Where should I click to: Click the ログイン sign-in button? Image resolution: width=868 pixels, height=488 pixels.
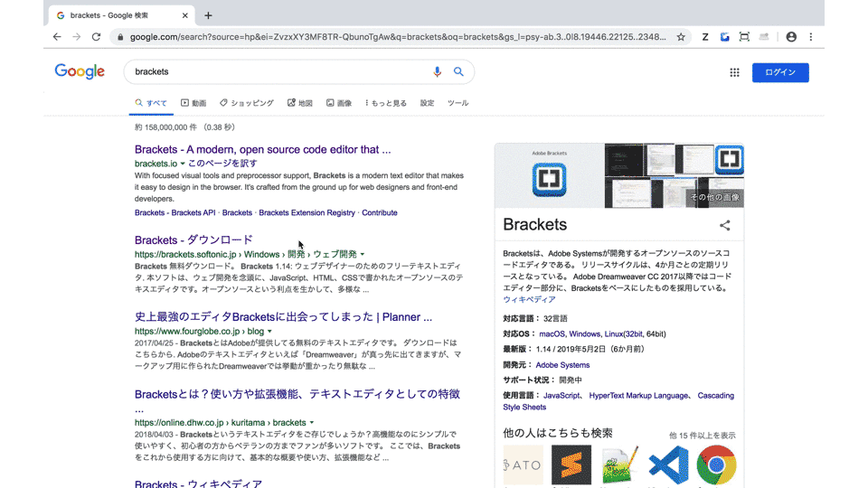pos(780,72)
